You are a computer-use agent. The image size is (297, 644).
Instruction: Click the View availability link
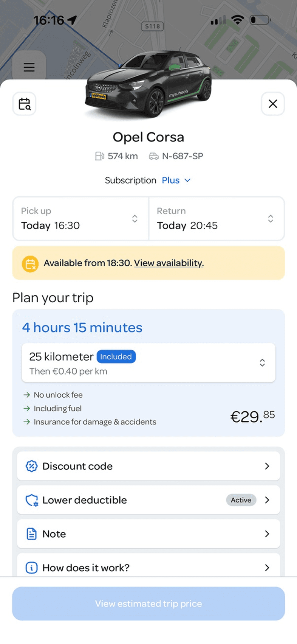(169, 263)
